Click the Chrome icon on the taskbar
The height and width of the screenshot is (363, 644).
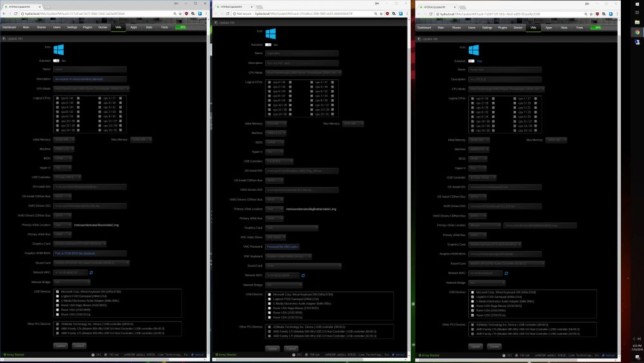[637, 32]
